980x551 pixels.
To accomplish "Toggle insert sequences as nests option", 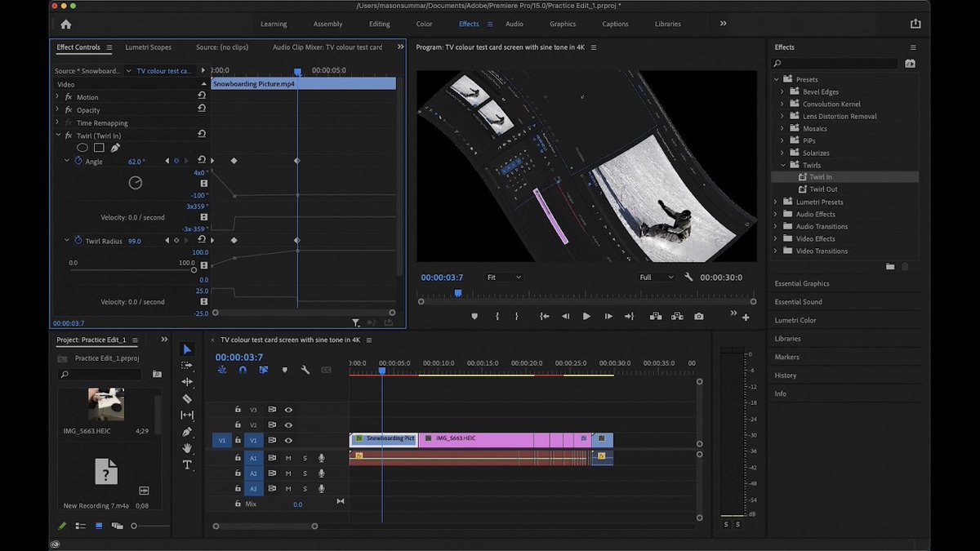I will click(x=222, y=370).
